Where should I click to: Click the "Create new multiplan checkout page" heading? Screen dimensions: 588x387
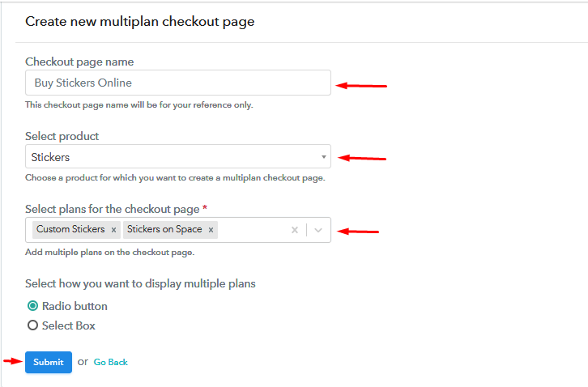[x=140, y=22]
